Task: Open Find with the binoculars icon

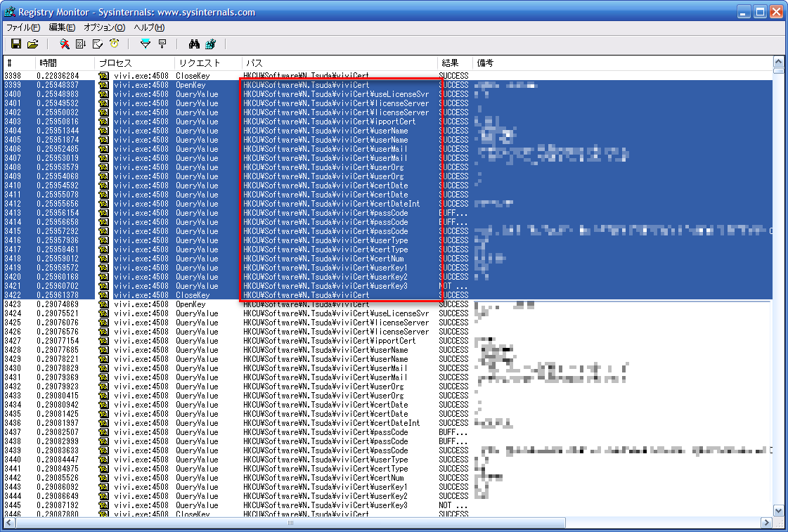Action: click(x=194, y=44)
